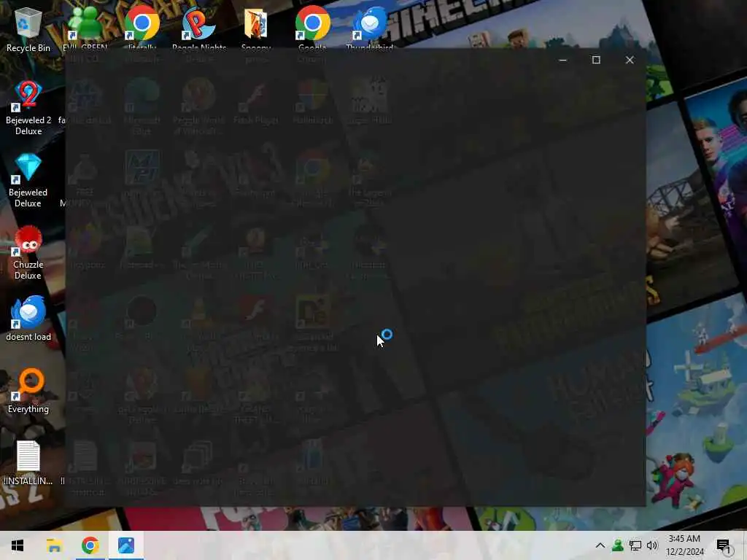Open File Explorer from the taskbar

pyautogui.click(x=54, y=545)
